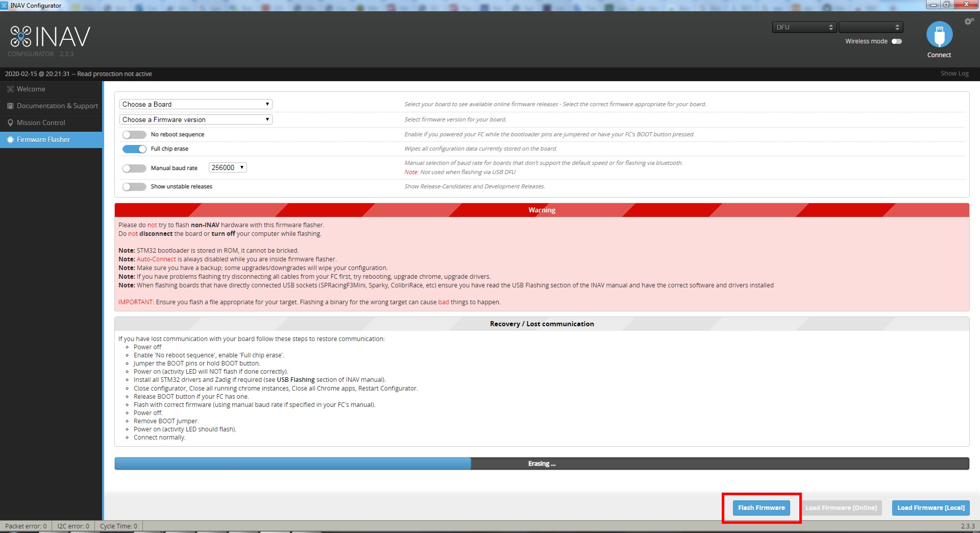Click the Mission Control pin icon
This screenshot has height=533, width=980.
(x=10, y=123)
